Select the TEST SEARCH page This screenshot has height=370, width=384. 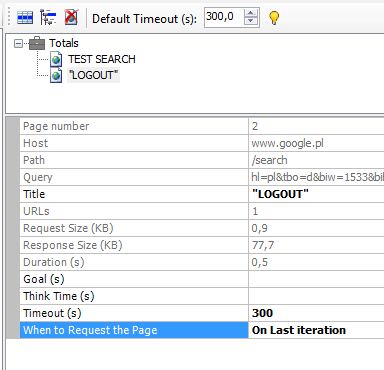[x=102, y=59]
